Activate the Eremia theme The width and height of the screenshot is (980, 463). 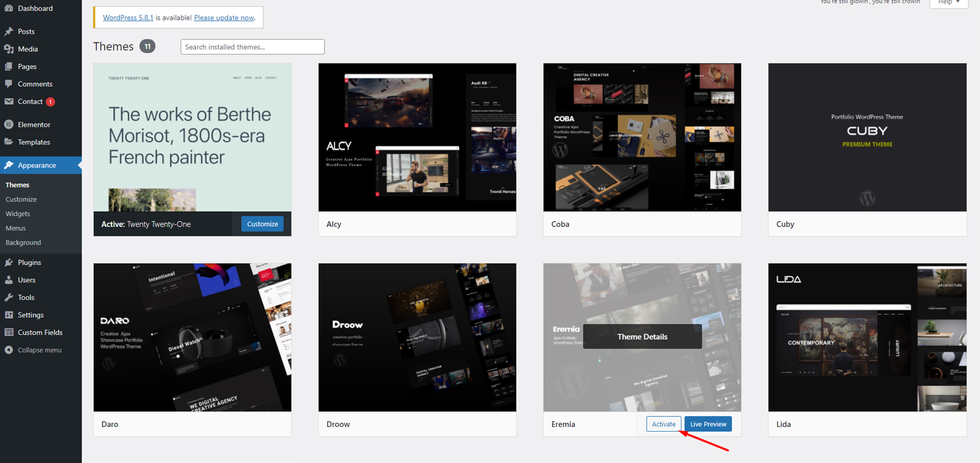tap(663, 424)
